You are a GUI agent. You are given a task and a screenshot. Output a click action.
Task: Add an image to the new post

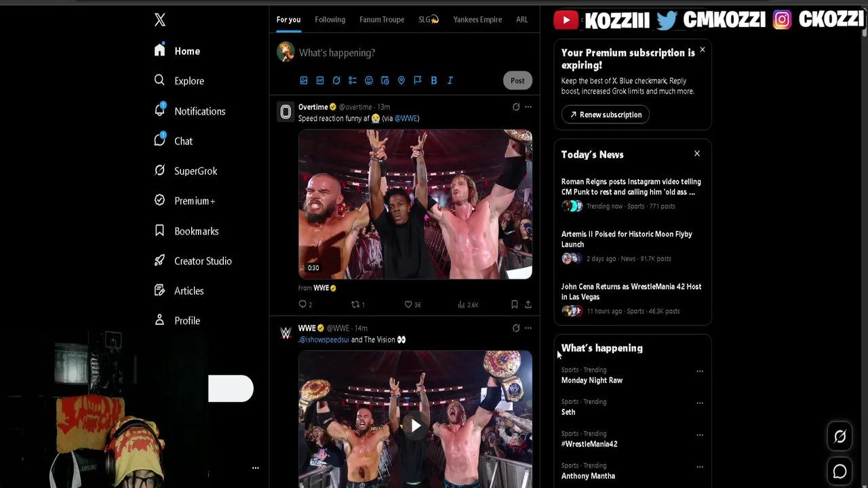pyautogui.click(x=304, y=80)
